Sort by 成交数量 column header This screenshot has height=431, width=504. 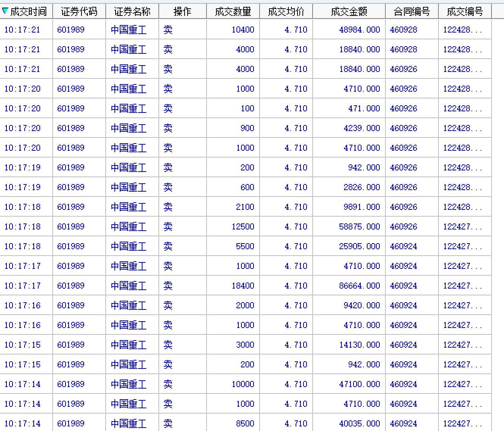[233, 12]
